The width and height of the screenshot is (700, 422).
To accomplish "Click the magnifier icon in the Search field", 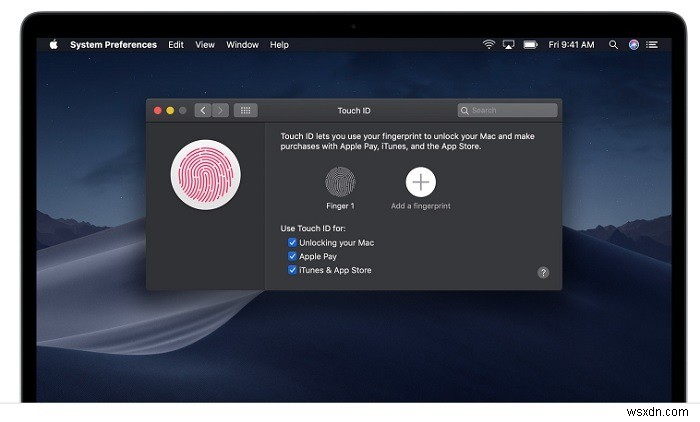I will (465, 110).
